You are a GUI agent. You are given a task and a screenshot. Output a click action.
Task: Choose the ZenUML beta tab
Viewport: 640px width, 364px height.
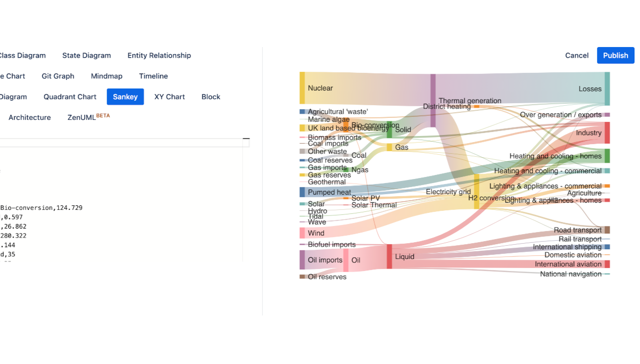(x=88, y=118)
